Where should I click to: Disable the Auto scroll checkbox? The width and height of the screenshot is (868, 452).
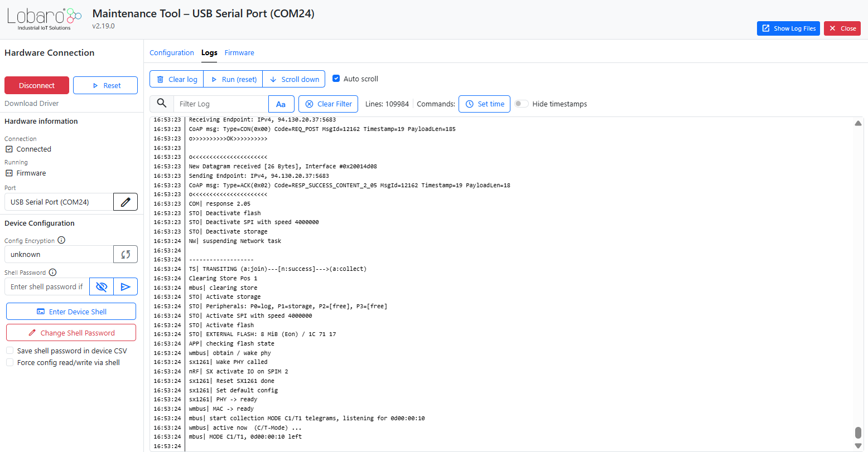click(336, 79)
